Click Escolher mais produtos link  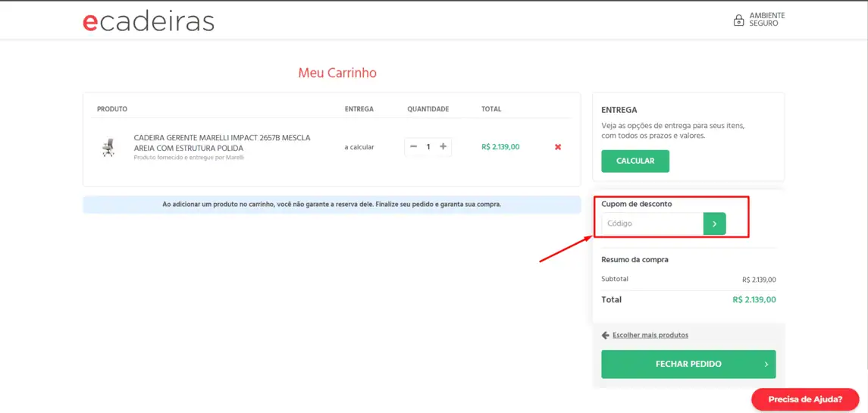(x=650, y=335)
